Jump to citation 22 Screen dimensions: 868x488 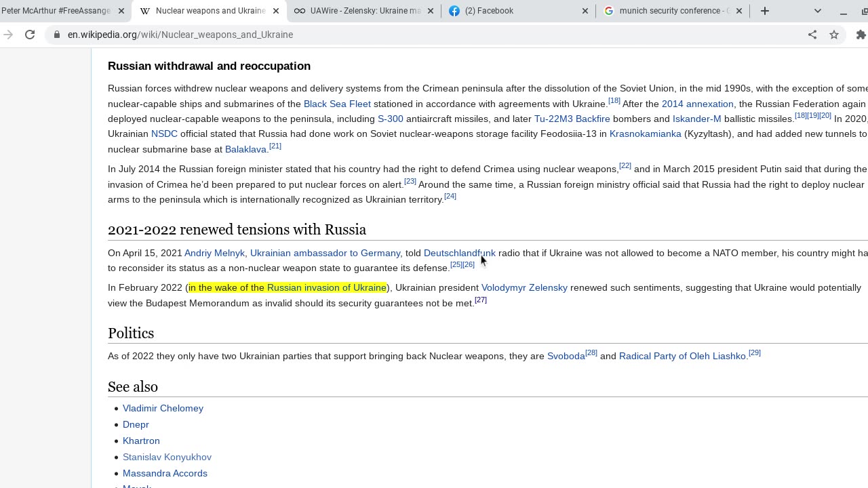tap(625, 165)
